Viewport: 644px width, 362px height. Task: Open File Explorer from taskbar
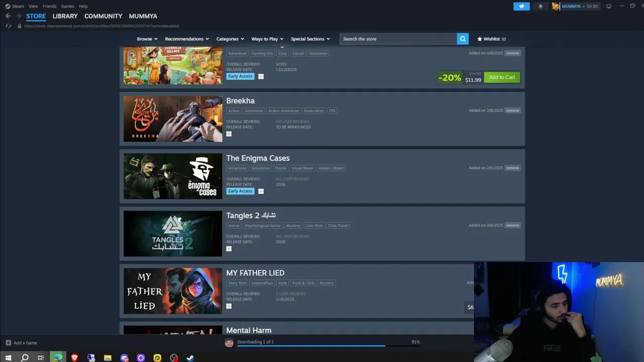108,358
